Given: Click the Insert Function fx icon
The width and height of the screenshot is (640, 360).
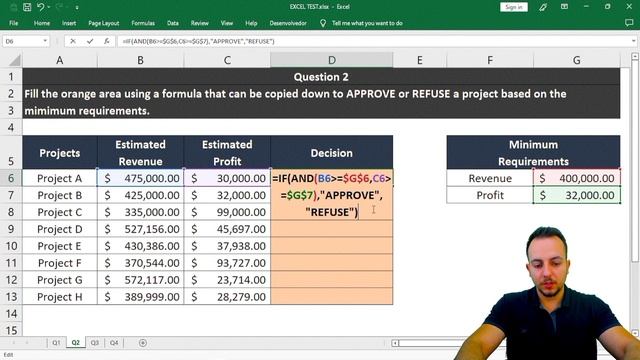Looking at the screenshot, I should click(107, 41).
